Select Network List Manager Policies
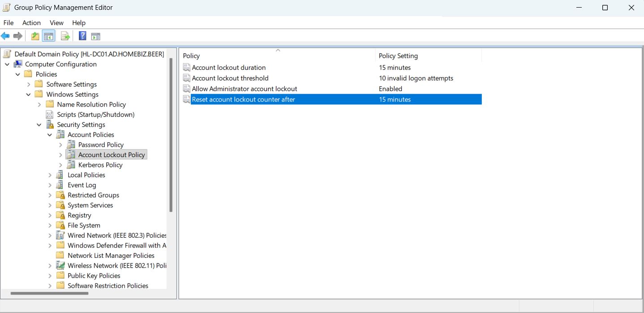644x313 pixels. [111, 256]
